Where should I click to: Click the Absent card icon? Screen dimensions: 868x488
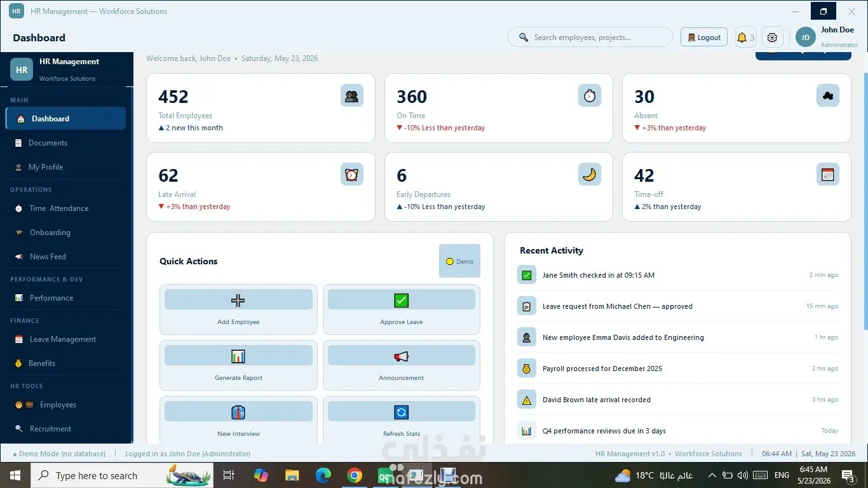pyautogui.click(x=827, y=96)
